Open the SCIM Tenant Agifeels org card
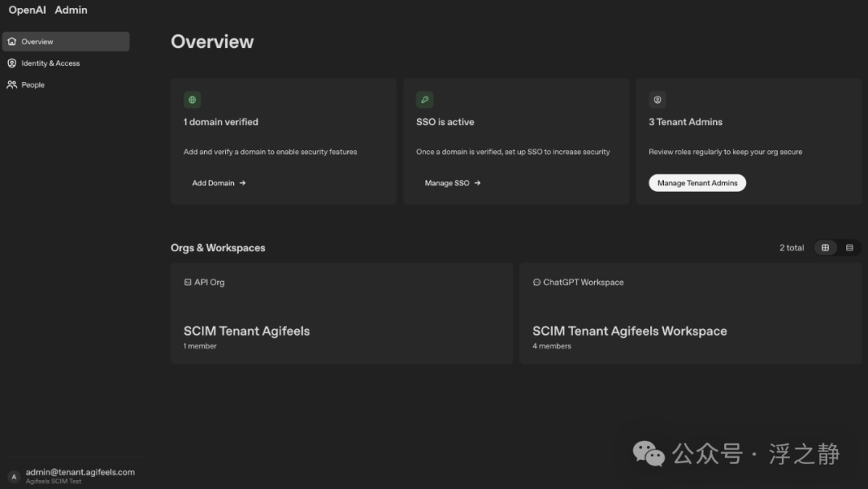Screen dimensions: 868x489 [342, 314]
